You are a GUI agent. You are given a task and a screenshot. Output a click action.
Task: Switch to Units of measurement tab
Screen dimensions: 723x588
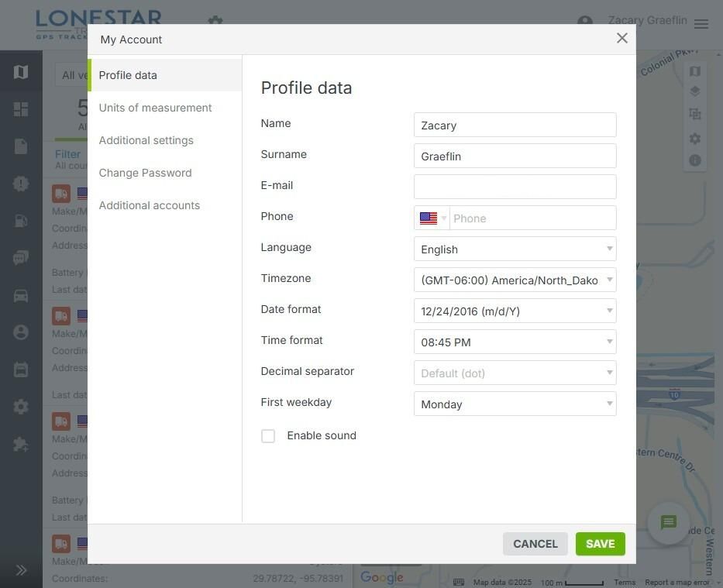[155, 108]
